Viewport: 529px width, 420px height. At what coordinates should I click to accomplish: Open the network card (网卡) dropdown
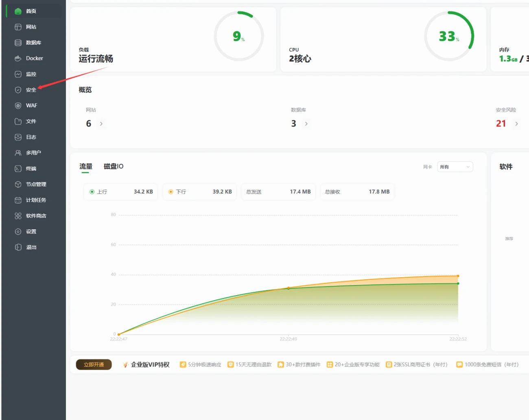coord(455,167)
